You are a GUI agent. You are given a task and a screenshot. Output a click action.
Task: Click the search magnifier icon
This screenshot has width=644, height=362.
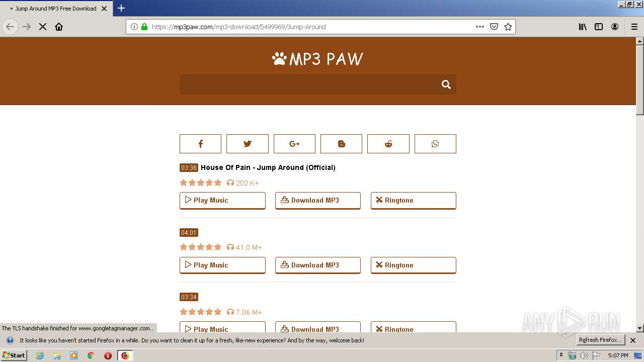[x=446, y=84]
